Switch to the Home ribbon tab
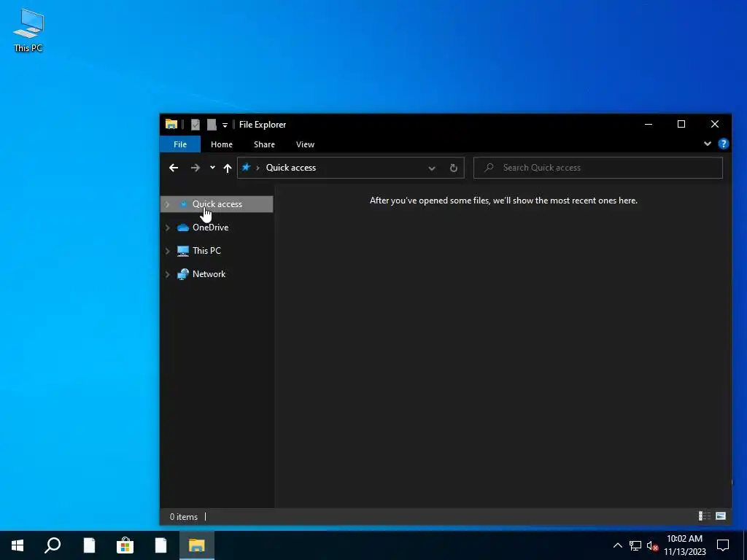The height and width of the screenshot is (560, 747). click(x=222, y=144)
